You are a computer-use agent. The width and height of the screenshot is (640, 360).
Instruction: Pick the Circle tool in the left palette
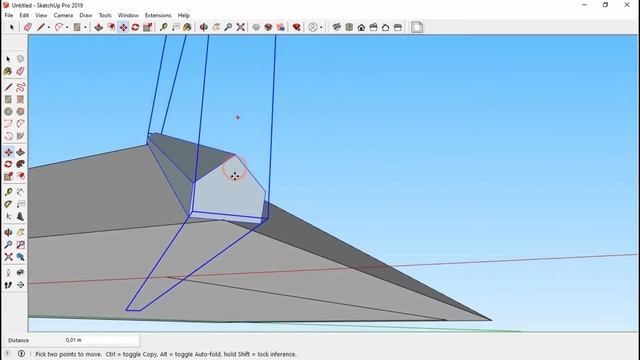tap(8, 111)
